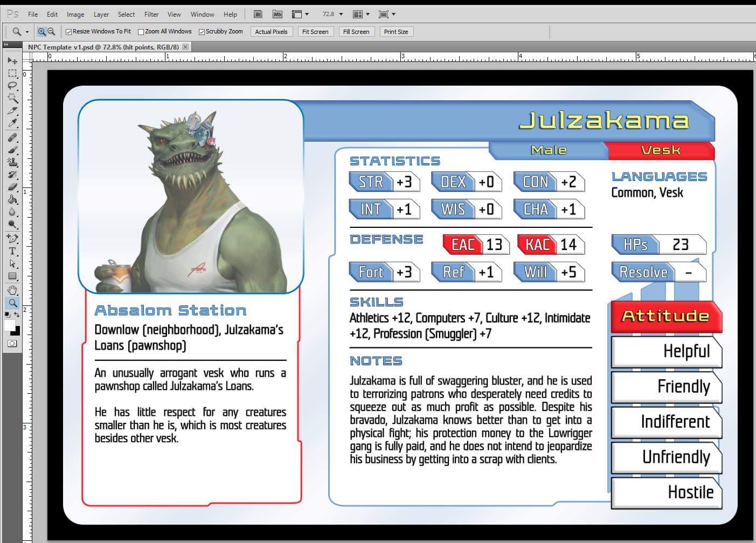
Task: Select the Zoom tool in toolbox
Action: [x=12, y=303]
